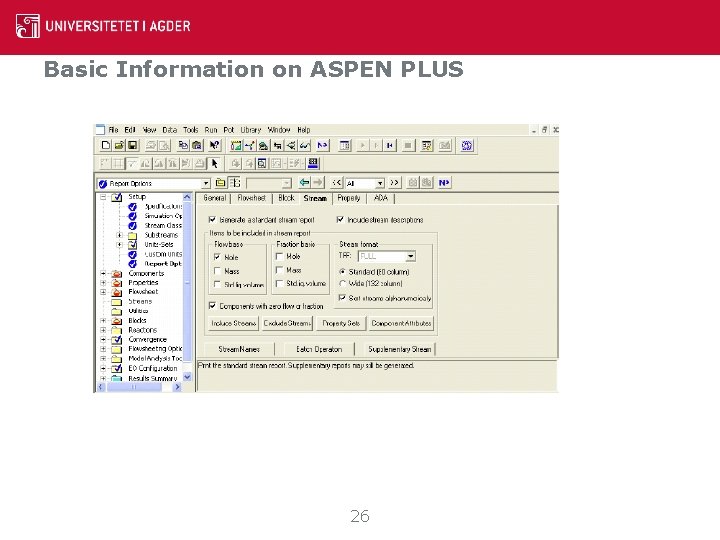Click the go-up-folder icon in Data Browser bar
The height and width of the screenshot is (540, 720).
coord(220,183)
